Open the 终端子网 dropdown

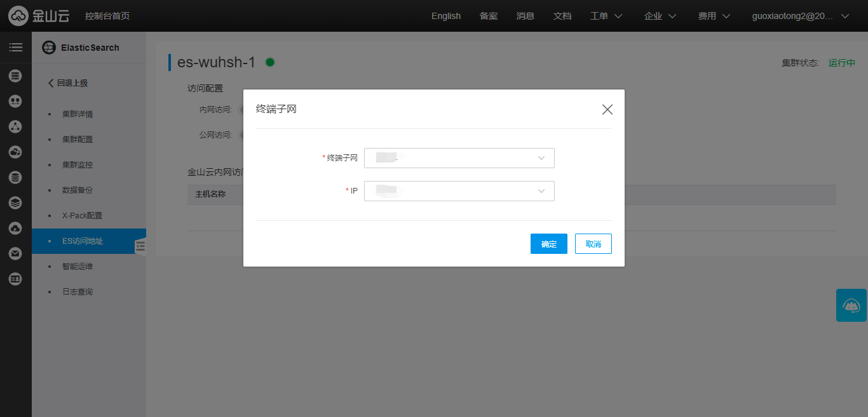tap(459, 158)
